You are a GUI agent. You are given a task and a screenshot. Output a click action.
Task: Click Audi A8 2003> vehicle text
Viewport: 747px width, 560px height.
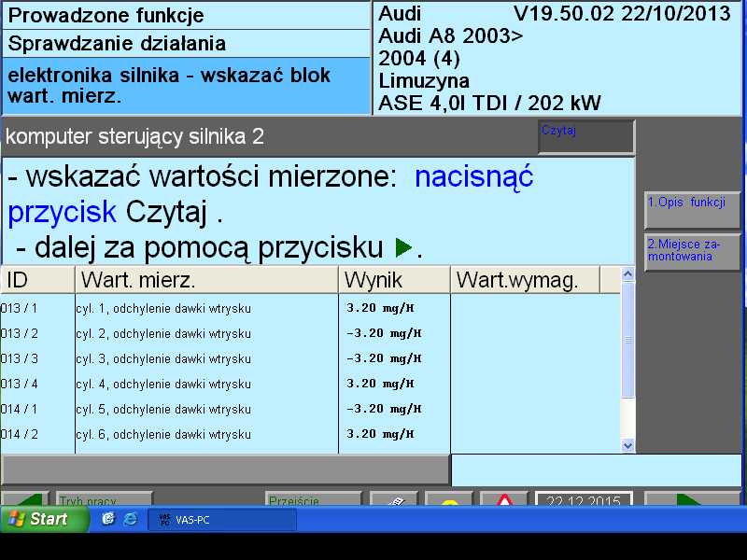(451, 36)
